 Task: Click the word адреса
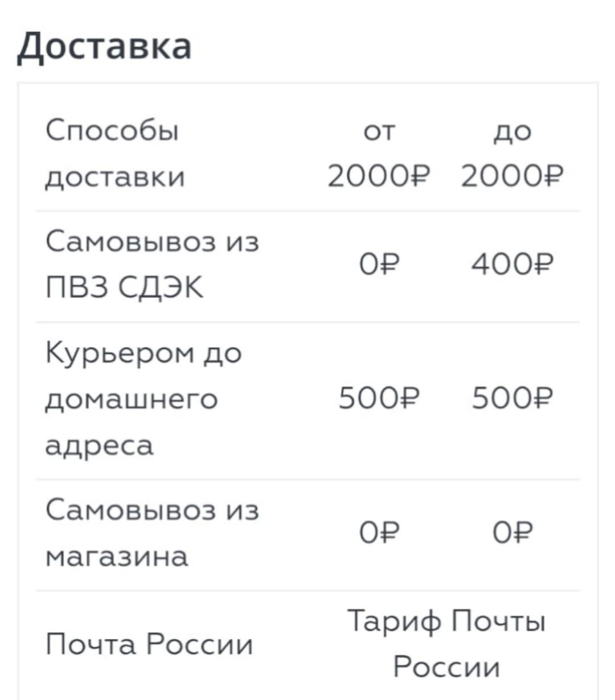click(x=99, y=445)
